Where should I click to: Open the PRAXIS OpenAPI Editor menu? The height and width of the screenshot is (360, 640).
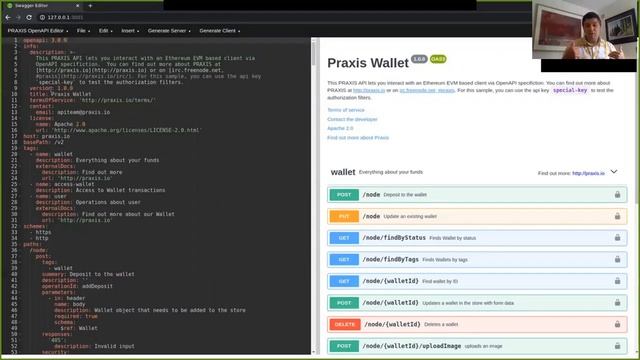point(38,31)
